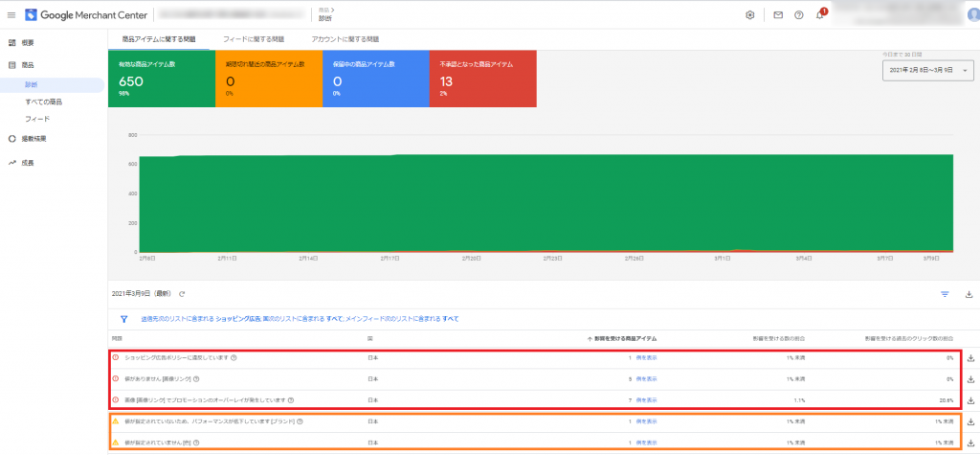Image resolution: width=980 pixels, height=455 pixels.
Task: Click the error icon on オーバーレイ issue row
Action: pyautogui.click(x=115, y=399)
